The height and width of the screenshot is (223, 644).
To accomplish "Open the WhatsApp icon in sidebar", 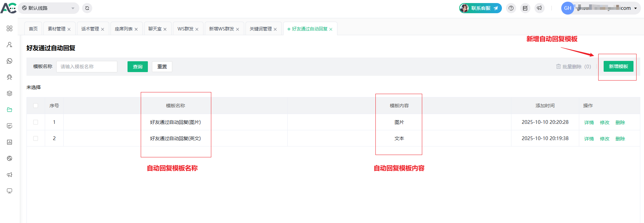I will tap(9, 61).
